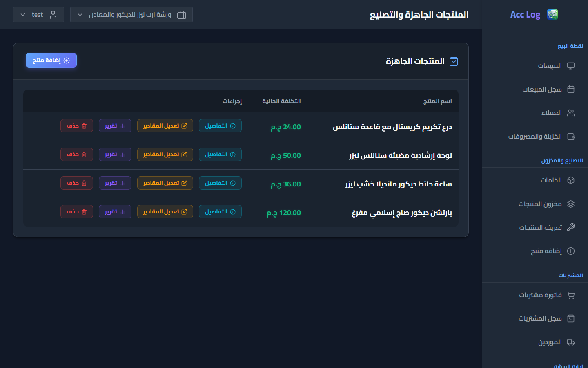Expand the test user dropdown chevron
Viewport: 588px width, 368px height.
[23, 15]
